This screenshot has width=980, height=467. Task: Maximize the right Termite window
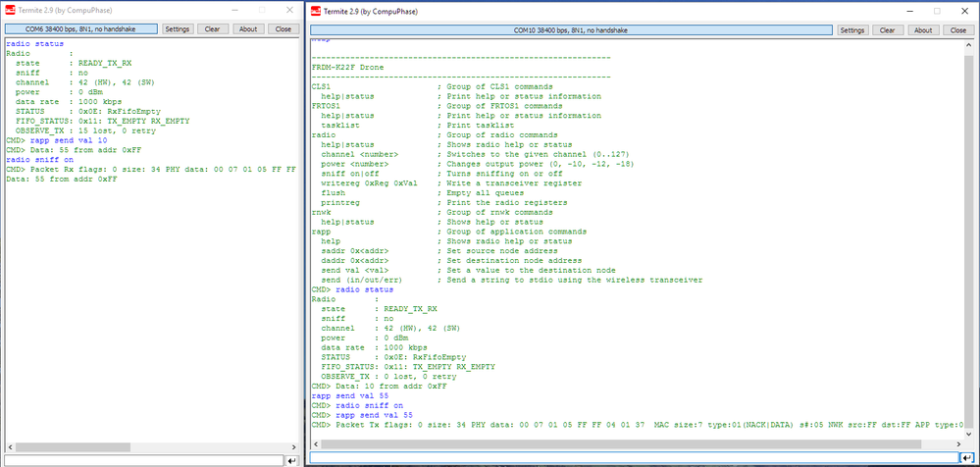937,11
